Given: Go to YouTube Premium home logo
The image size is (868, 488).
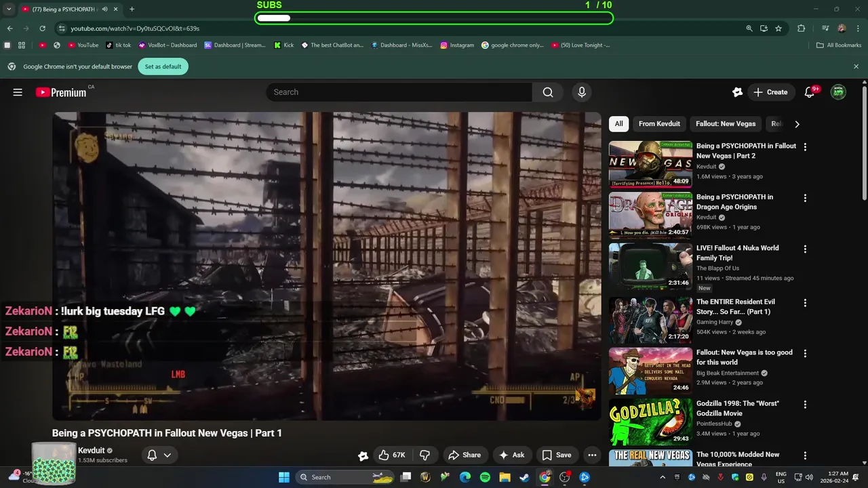Looking at the screenshot, I should (61, 92).
